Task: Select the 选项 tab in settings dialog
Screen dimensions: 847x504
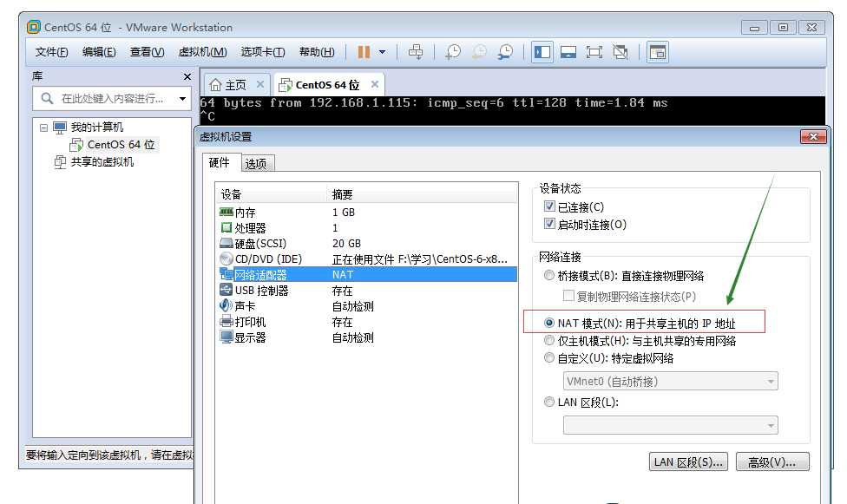Action: (x=255, y=164)
